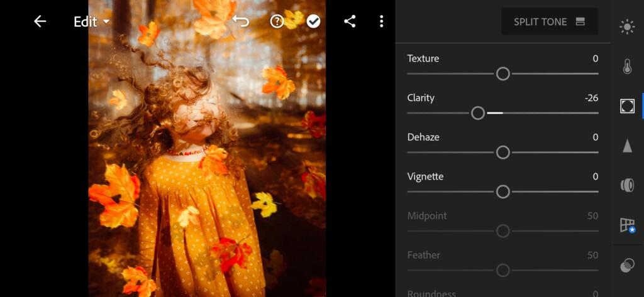
Task: Open the help question mark icon
Action: (277, 21)
